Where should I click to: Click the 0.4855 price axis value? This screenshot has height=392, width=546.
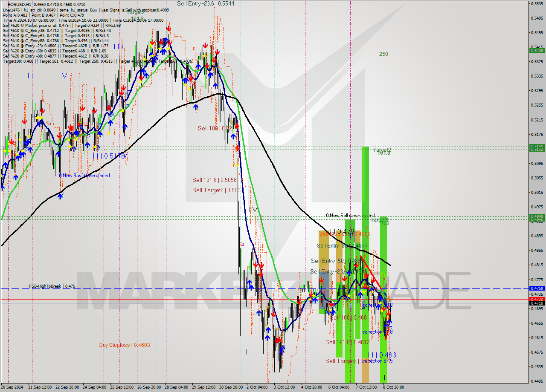tap(537, 250)
